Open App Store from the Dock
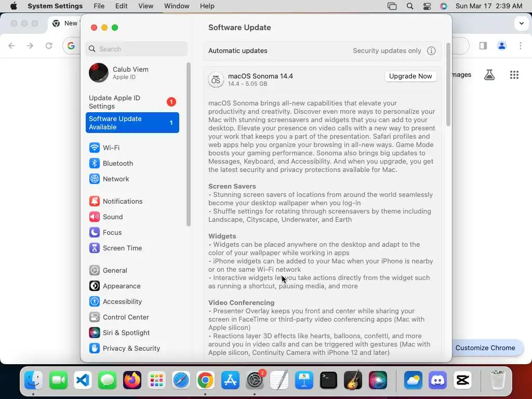 point(230,380)
